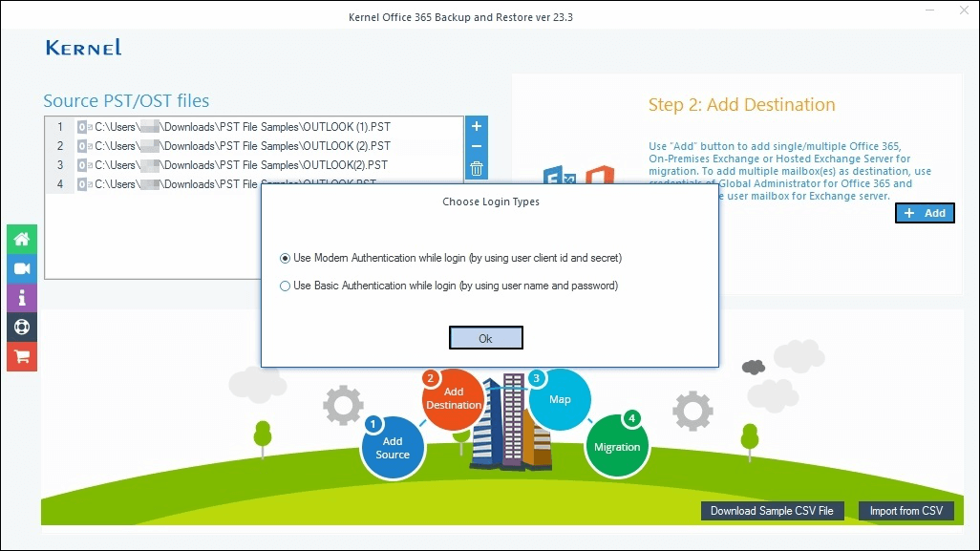This screenshot has width=980, height=551.
Task: Click row number 1 in source list
Action: (60, 127)
